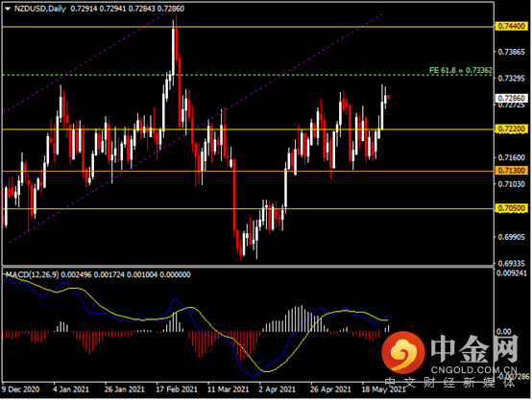Click the 0.73865 price axis label

click(x=511, y=52)
